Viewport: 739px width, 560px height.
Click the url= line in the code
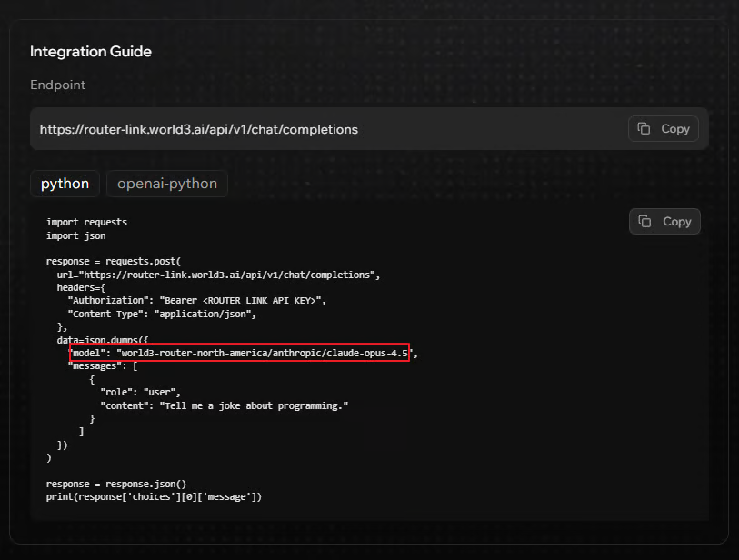217,275
